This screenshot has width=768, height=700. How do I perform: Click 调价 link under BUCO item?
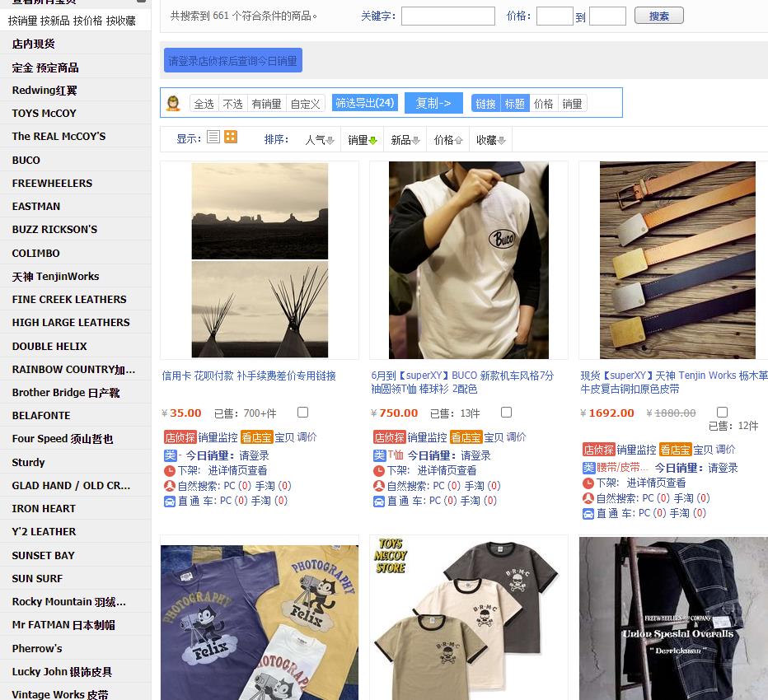[516, 437]
